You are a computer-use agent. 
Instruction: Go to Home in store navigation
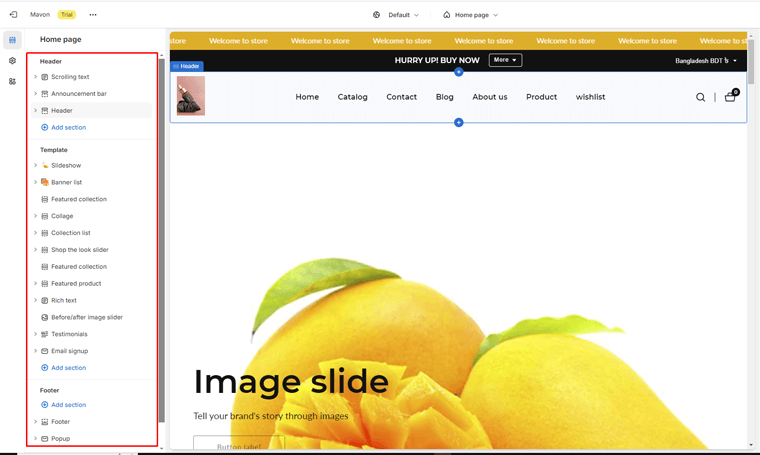[x=307, y=97]
